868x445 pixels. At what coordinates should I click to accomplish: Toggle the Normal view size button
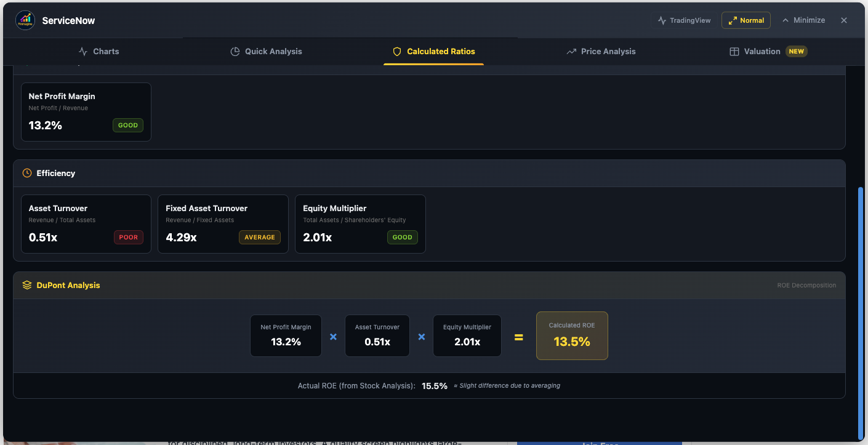[745, 20]
